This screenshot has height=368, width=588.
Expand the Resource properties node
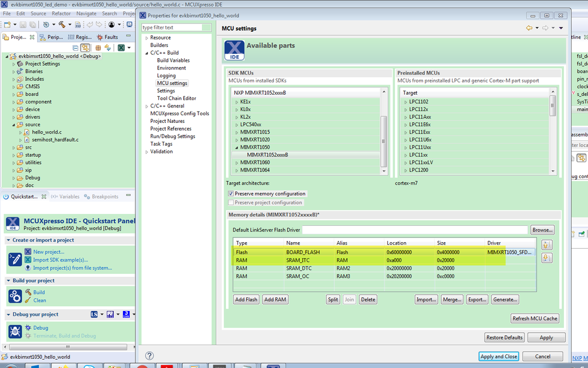coord(147,38)
